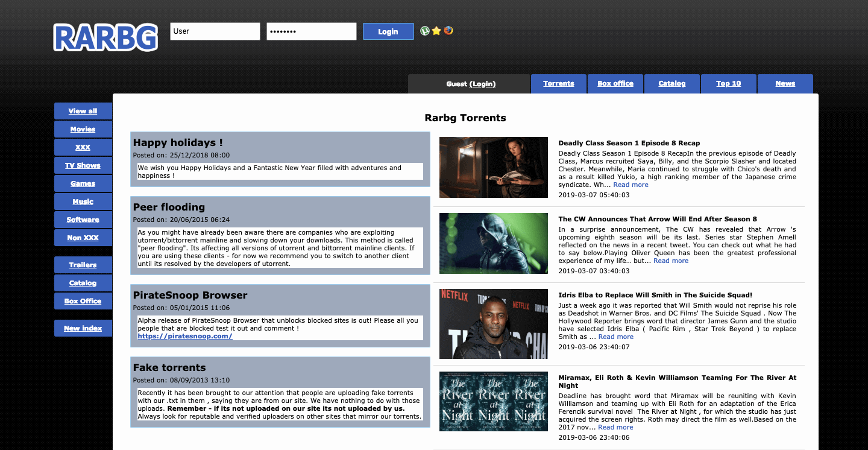The image size is (868, 450).
Task: Click the Firefox icon near Login
Action: (448, 31)
